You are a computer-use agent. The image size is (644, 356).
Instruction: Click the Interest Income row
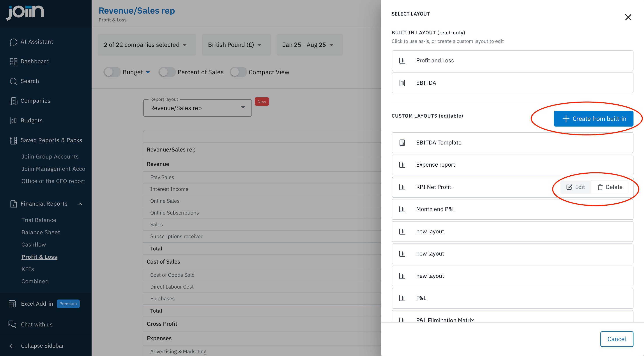click(262, 189)
